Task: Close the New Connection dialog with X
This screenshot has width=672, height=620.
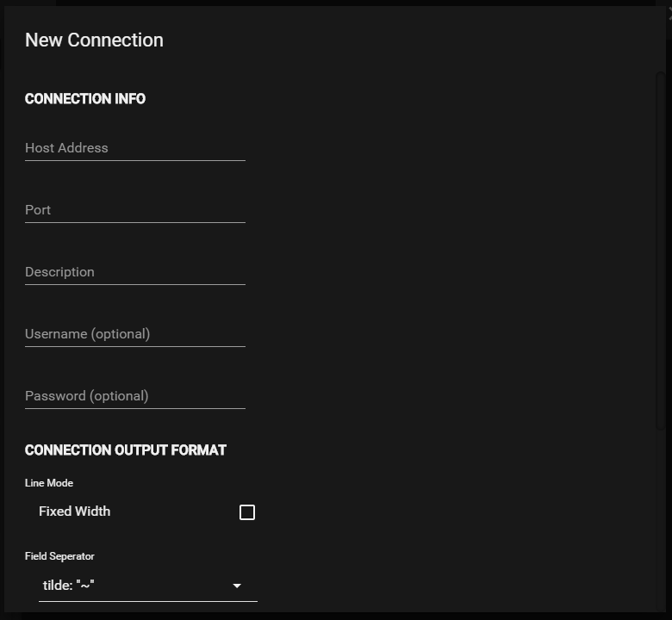Action: click(x=670, y=14)
